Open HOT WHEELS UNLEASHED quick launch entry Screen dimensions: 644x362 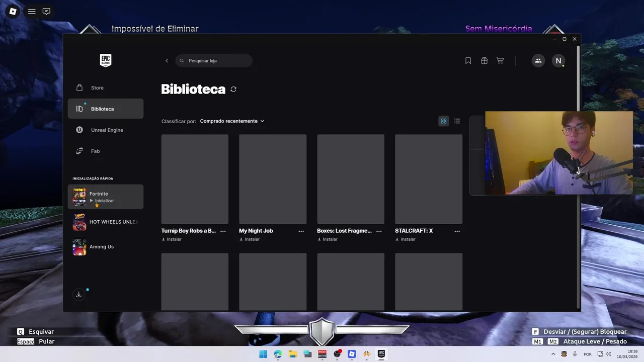coord(106,222)
